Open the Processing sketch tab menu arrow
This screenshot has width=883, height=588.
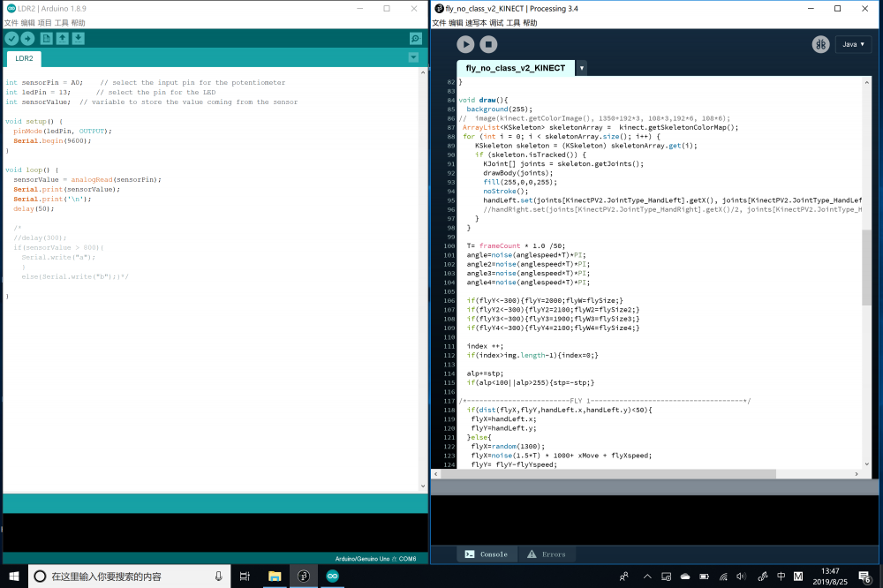coord(582,68)
